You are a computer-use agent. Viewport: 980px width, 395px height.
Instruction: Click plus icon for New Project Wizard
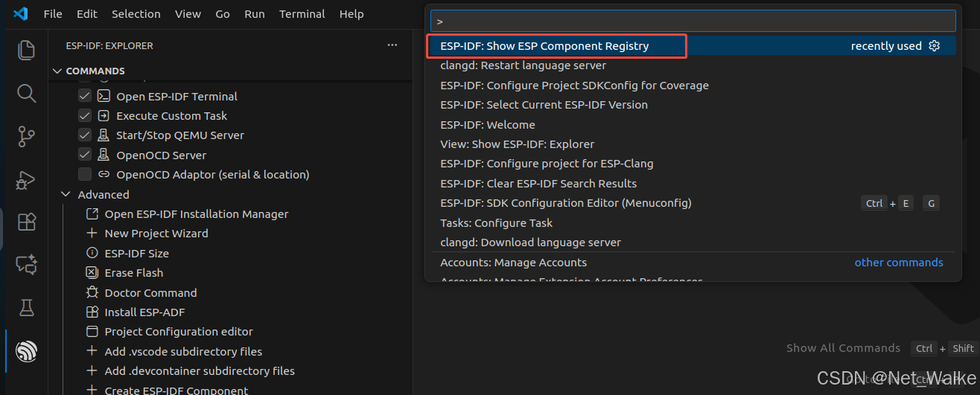pos(92,233)
